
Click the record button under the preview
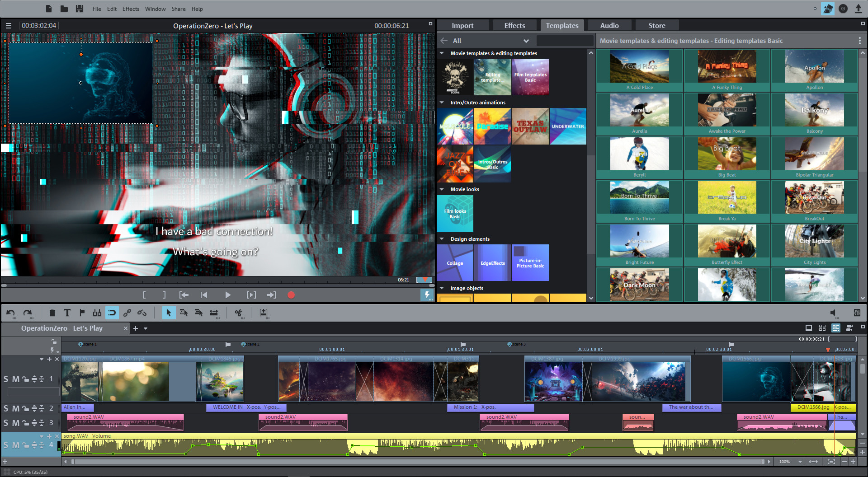(x=291, y=295)
